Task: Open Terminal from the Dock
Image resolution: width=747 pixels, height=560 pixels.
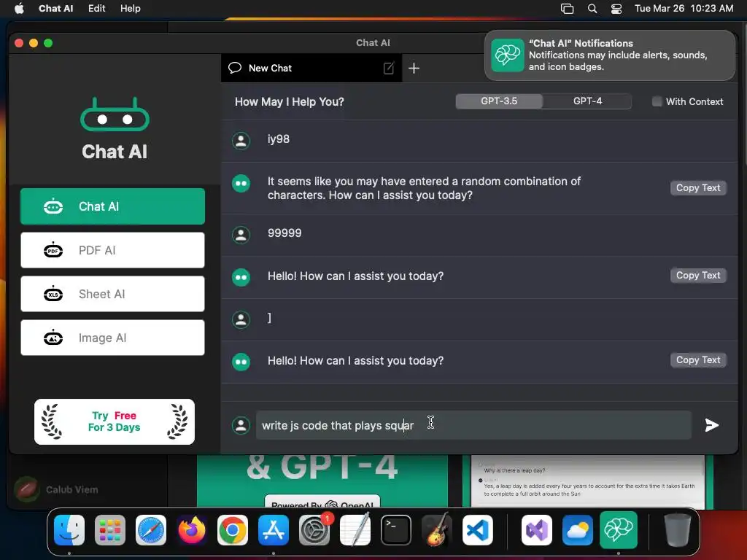Action: pyautogui.click(x=396, y=530)
